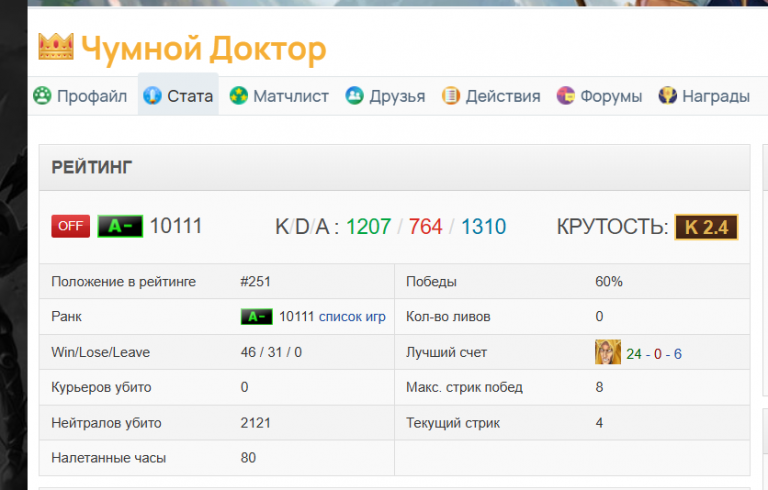The width and height of the screenshot is (768, 490).
Task: Click the green star Матчлист icon
Action: 239,95
